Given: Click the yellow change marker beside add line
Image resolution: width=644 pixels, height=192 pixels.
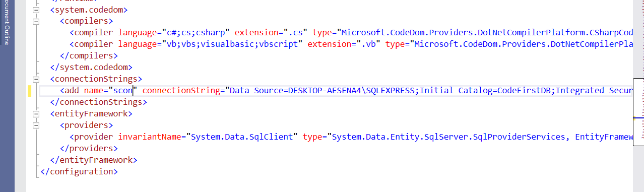Looking at the screenshot, I should 30,91.
